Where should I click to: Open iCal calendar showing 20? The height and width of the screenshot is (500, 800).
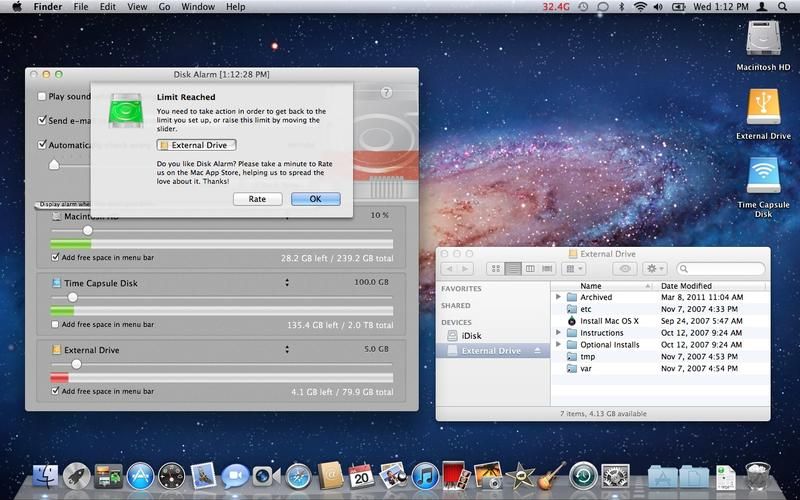coord(361,476)
